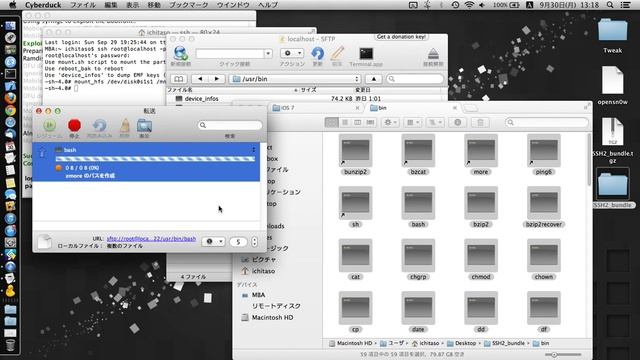Open the File menu in menu bar
This screenshot has height=360, width=640.
(x=83, y=5)
